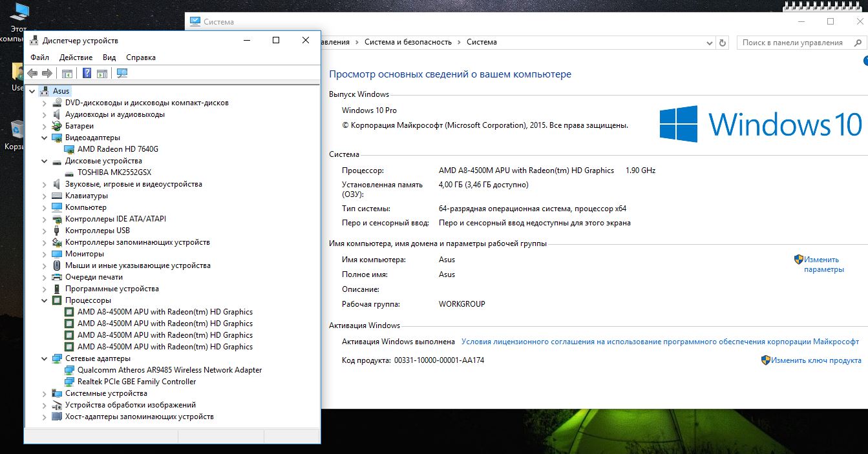868x454 pixels.
Task: Select the 1.90 GHz processor speed text
Action: (640, 170)
